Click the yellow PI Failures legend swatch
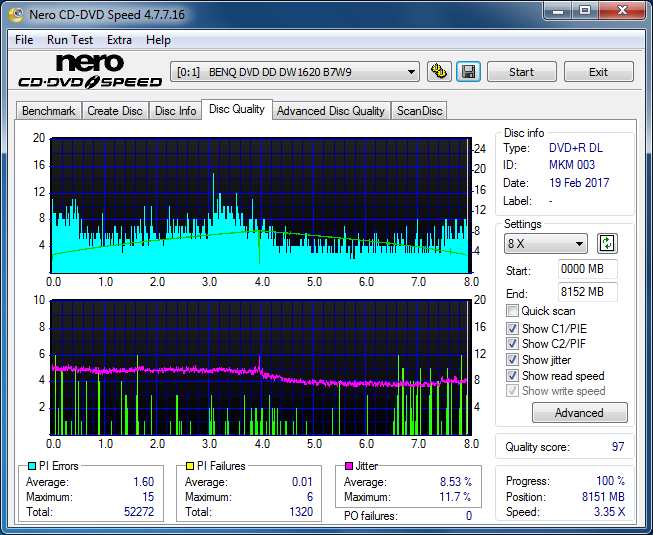The width and height of the screenshot is (653, 535). click(190, 466)
